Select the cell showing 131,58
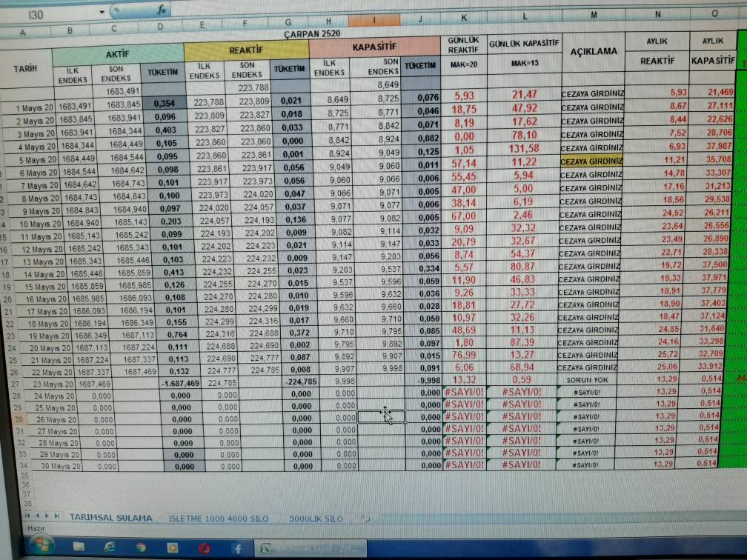 pos(523,149)
